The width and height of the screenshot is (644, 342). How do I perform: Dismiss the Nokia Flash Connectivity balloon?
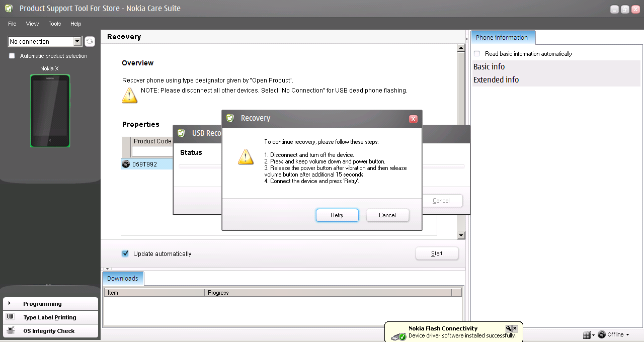(x=515, y=328)
